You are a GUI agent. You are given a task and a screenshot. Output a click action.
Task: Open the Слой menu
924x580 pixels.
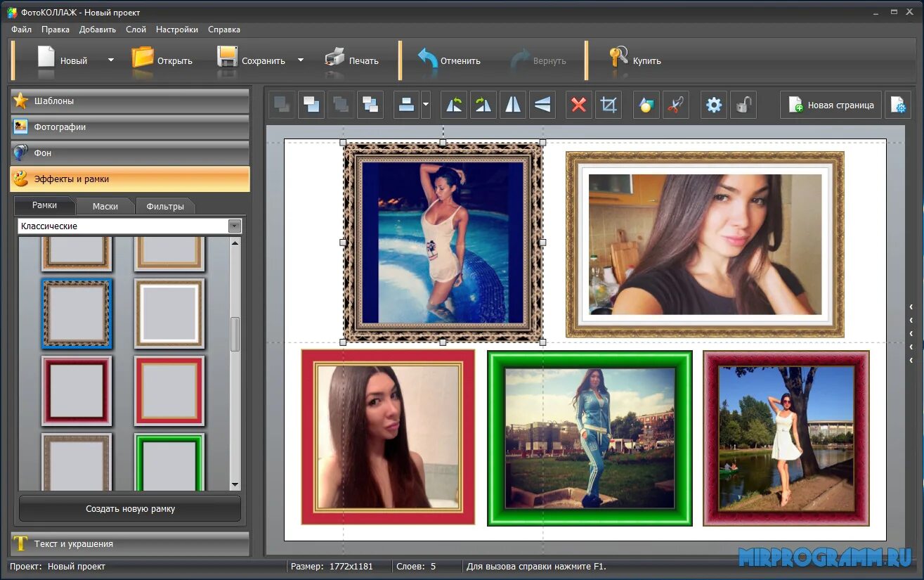[x=136, y=30]
